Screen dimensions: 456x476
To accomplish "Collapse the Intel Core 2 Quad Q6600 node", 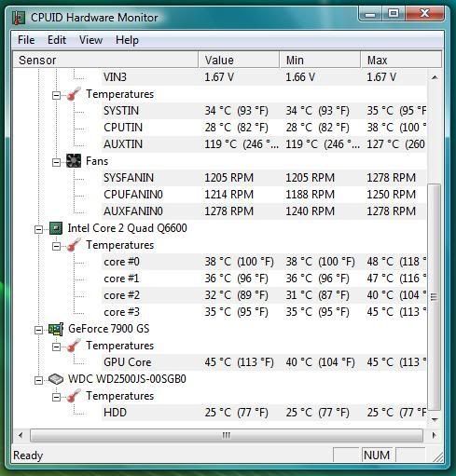I will pos(38,229).
